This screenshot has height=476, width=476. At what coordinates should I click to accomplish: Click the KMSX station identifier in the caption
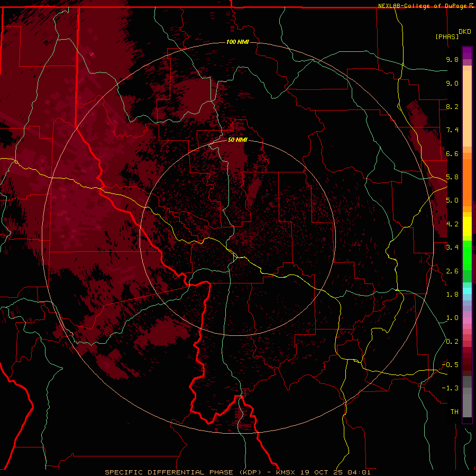[x=286, y=472]
